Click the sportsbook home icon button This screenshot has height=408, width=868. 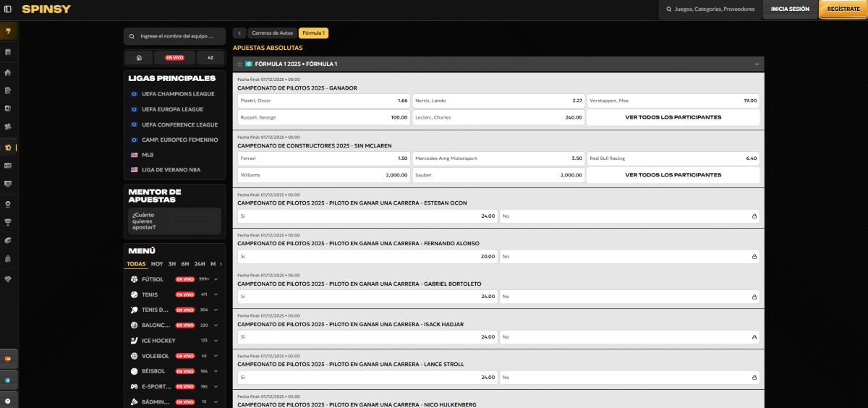[x=138, y=58]
